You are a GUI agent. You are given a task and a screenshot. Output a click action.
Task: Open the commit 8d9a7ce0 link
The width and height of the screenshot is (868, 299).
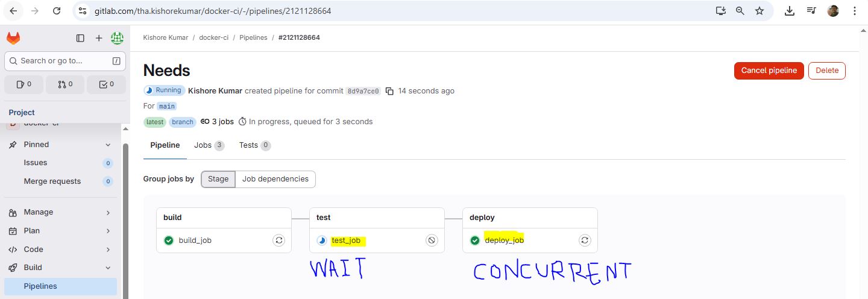click(x=363, y=91)
